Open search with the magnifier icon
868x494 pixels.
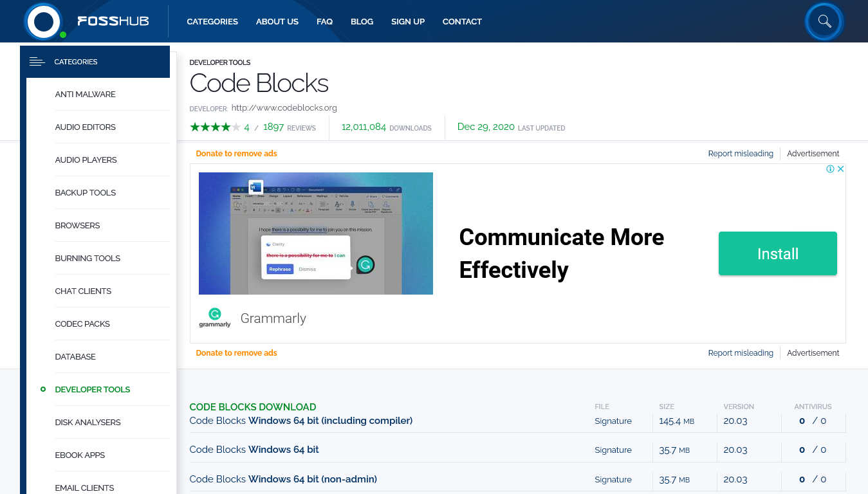824,21
